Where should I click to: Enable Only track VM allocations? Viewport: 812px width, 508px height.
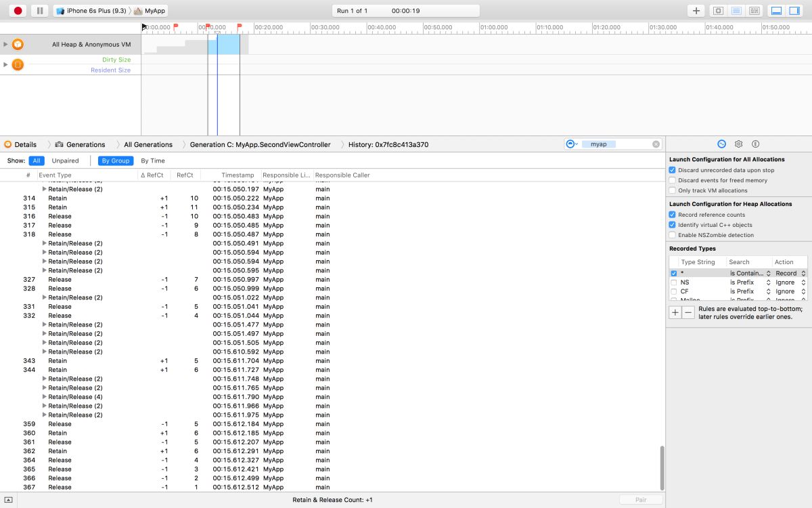pyautogui.click(x=672, y=190)
